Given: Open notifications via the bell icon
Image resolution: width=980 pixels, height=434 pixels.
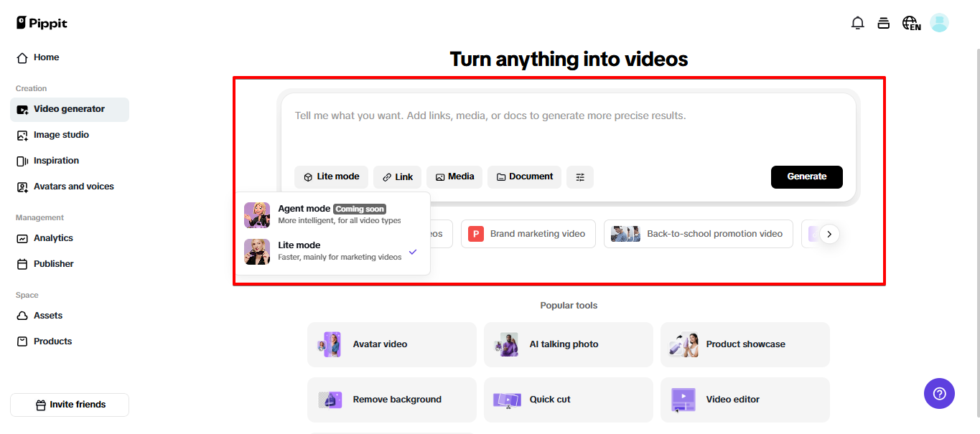Looking at the screenshot, I should 857,22.
